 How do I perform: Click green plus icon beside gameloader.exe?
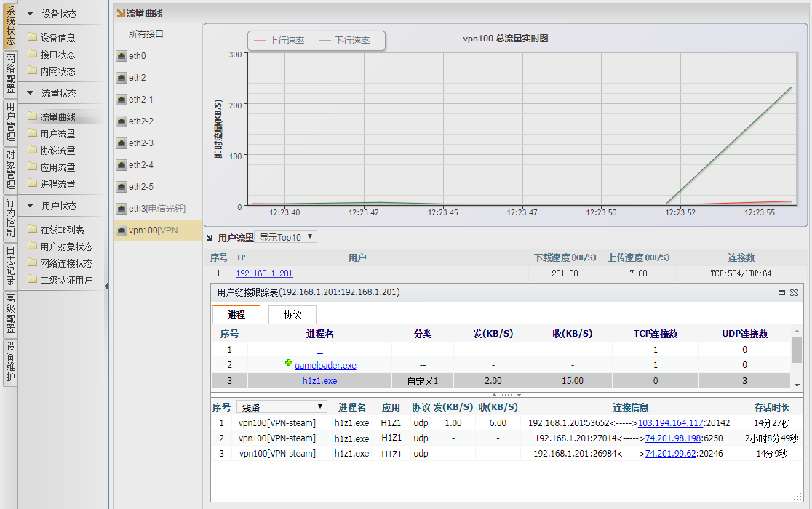289,364
